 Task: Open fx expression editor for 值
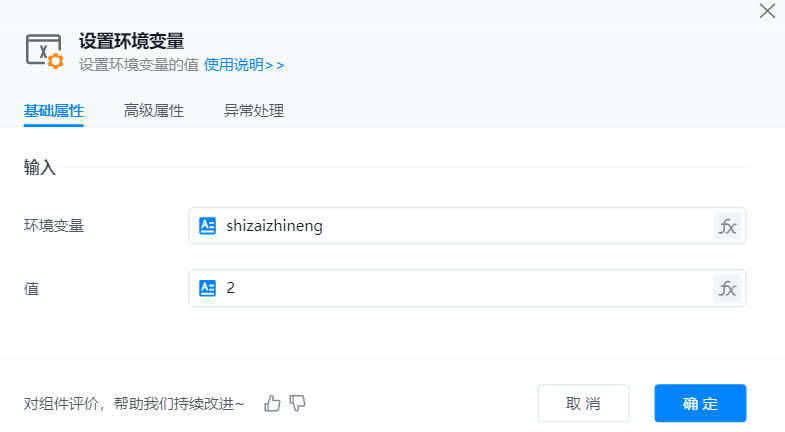[728, 288]
